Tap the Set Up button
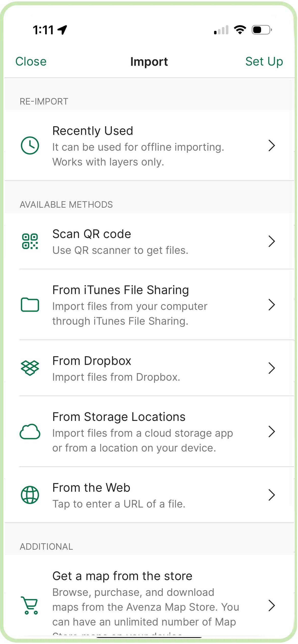298x644 pixels. click(264, 62)
